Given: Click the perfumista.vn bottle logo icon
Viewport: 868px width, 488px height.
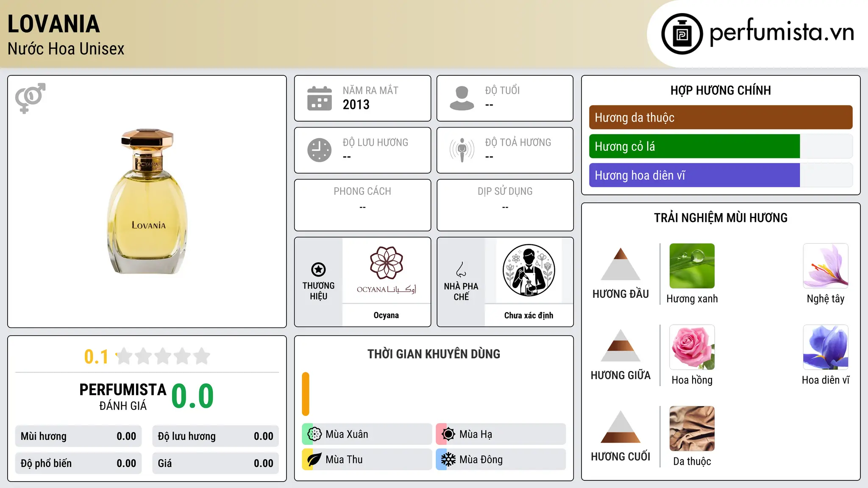Looking at the screenshot, I should 682,34.
